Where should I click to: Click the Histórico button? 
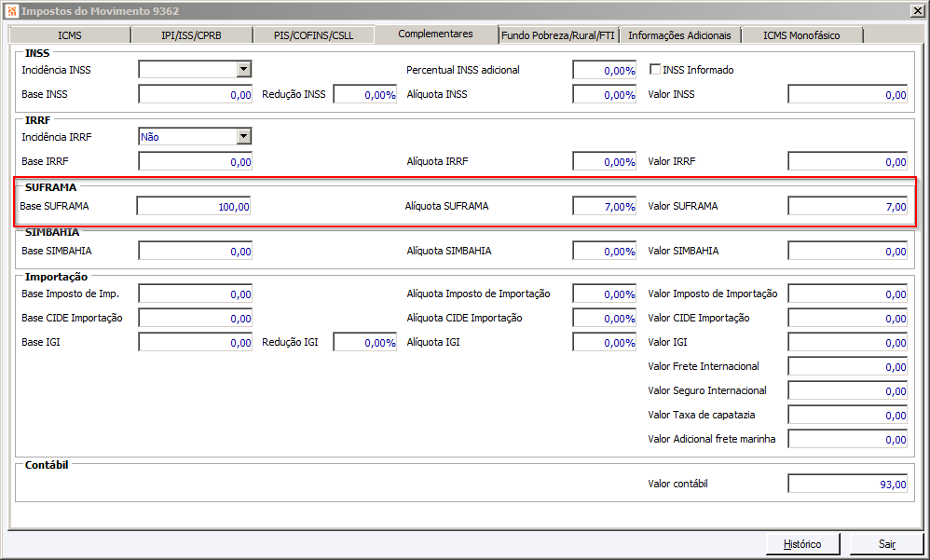(x=802, y=544)
